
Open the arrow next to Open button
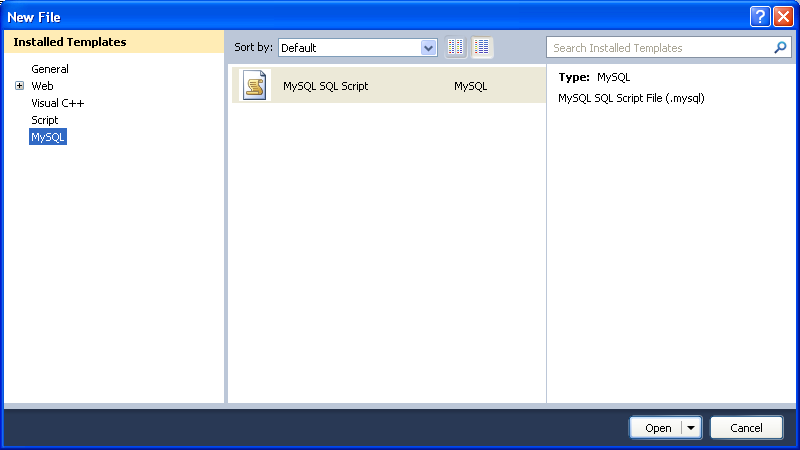tap(690, 428)
